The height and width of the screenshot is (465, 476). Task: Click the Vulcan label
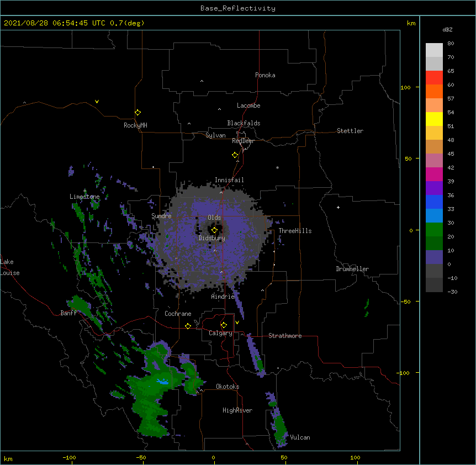click(300, 437)
